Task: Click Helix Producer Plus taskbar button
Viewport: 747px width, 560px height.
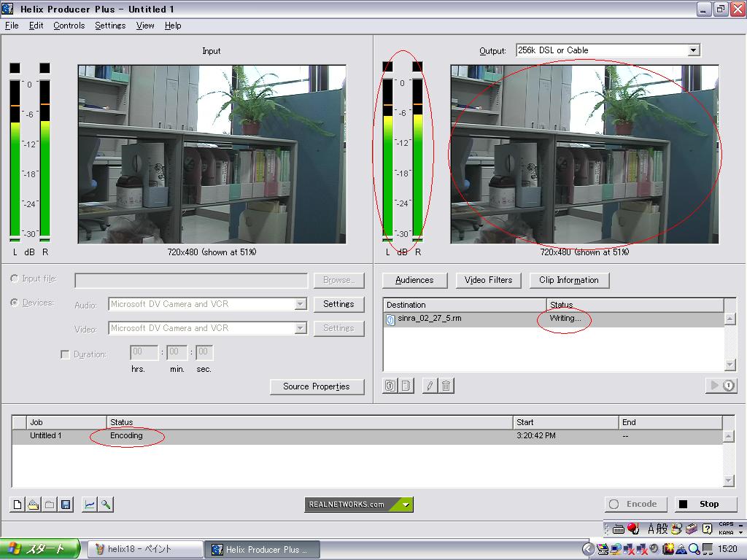Action: (262, 549)
